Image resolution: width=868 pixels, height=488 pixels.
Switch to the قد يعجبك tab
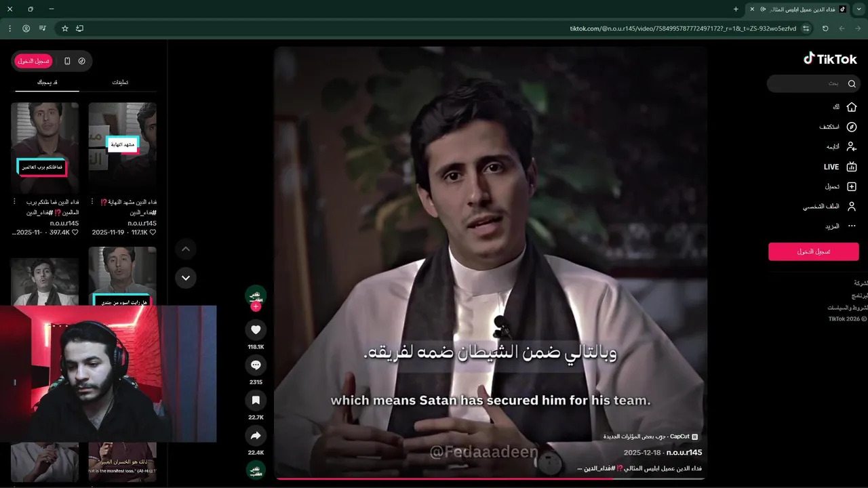click(x=47, y=82)
